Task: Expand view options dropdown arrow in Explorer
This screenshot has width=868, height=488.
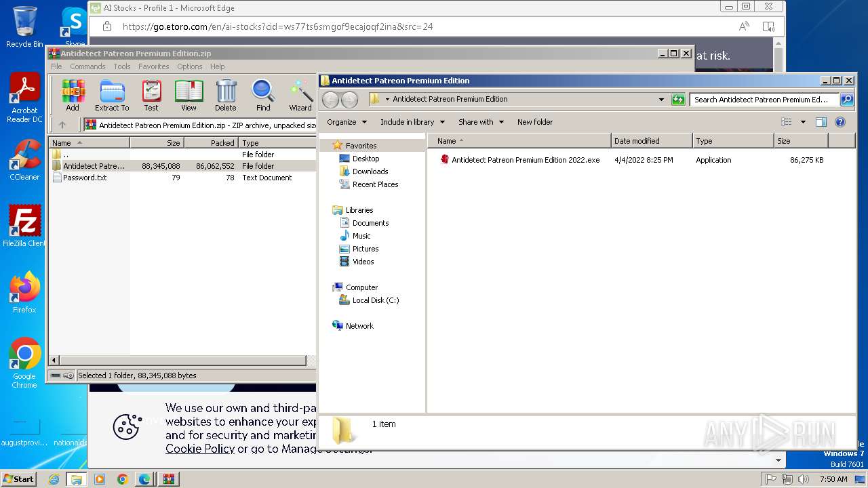Action: pos(803,122)
